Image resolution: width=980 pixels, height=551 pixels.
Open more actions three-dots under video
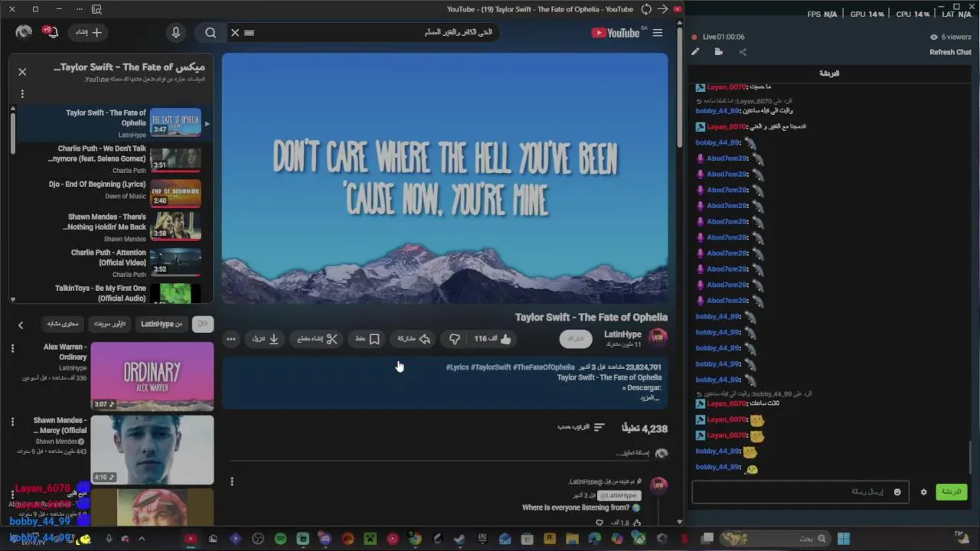pyautogui.click(x=231, y=339)
